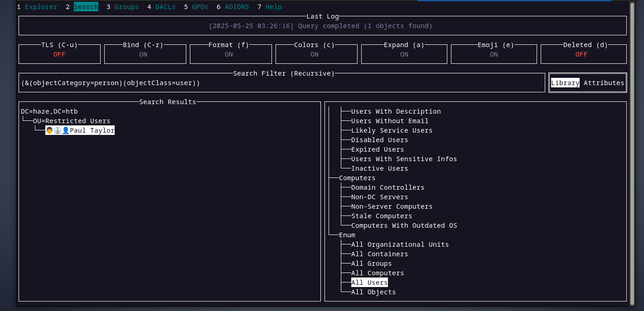Collapse the Enum library category
This screenshot has width=644, height=311.
(347, 235)
